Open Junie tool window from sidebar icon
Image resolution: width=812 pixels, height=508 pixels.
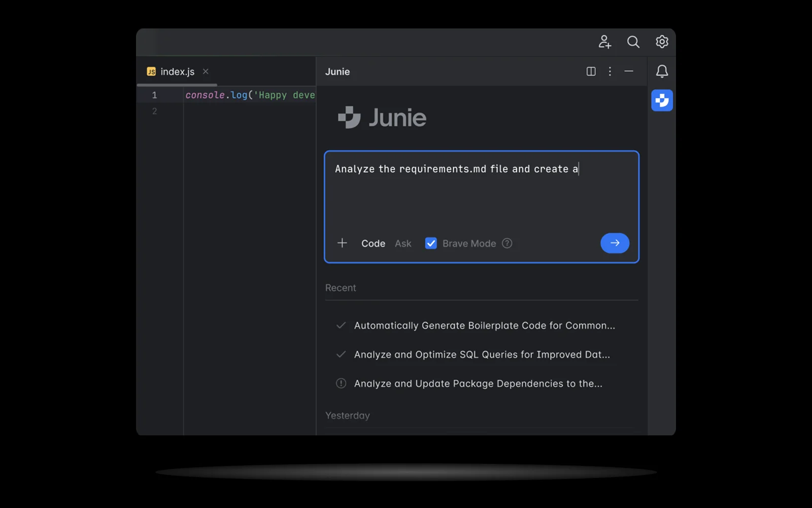[x=662, y=100]
